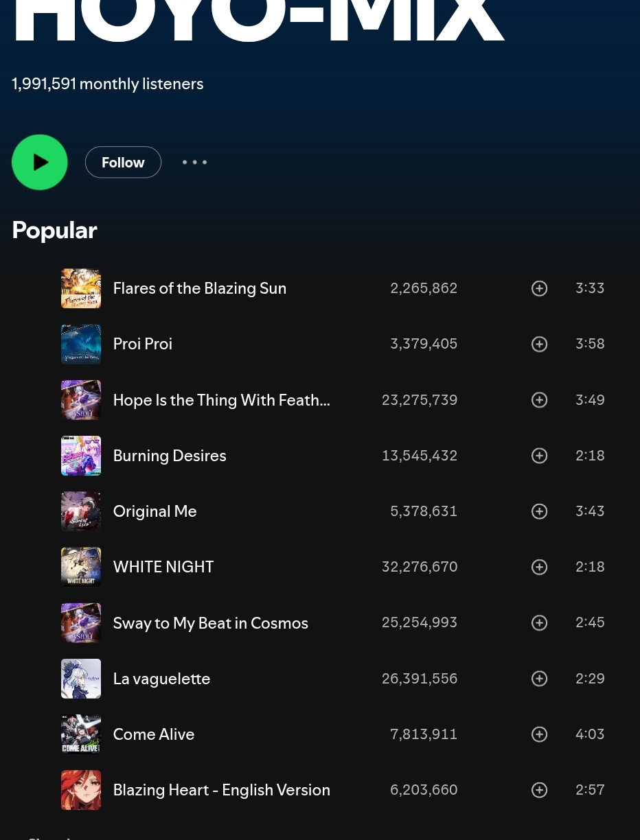Add Hope Is the Thing With Feathers to library

540,399
